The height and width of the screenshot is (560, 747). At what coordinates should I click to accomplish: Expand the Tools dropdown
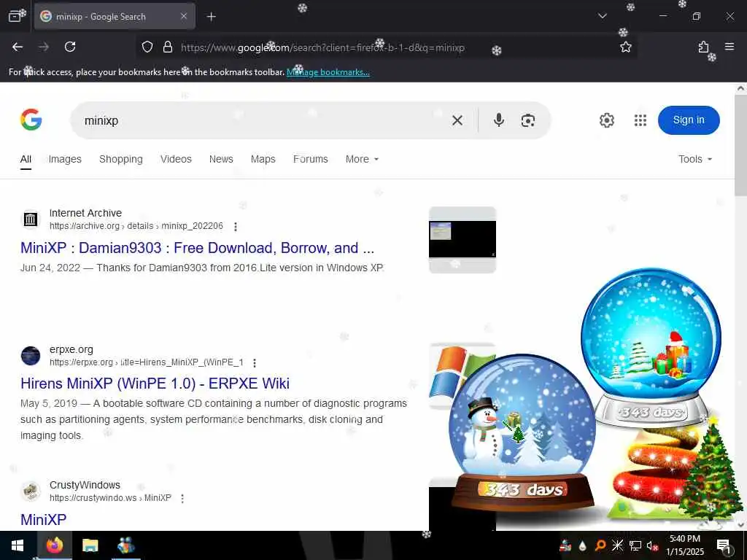(695, 159)
